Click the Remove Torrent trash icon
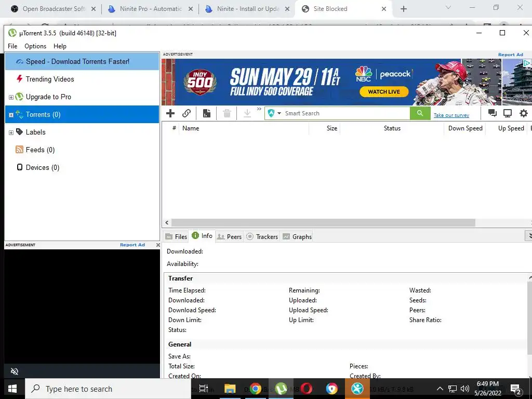The image size is (532, 399). click(227, 113)
